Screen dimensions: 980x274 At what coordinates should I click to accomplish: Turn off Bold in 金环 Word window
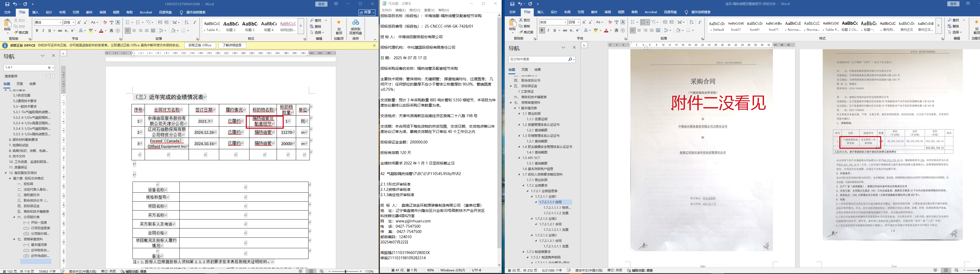point(542,31)
